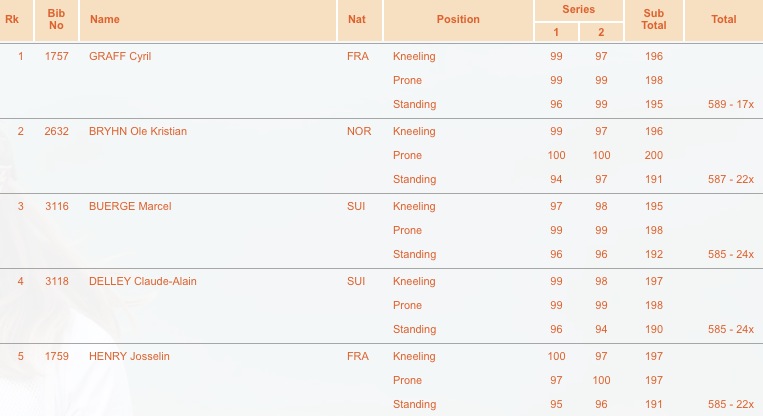Click the 200 prone subtotal for BRYHN
Viewport: 763px width, 416px height.
[654, 155]
